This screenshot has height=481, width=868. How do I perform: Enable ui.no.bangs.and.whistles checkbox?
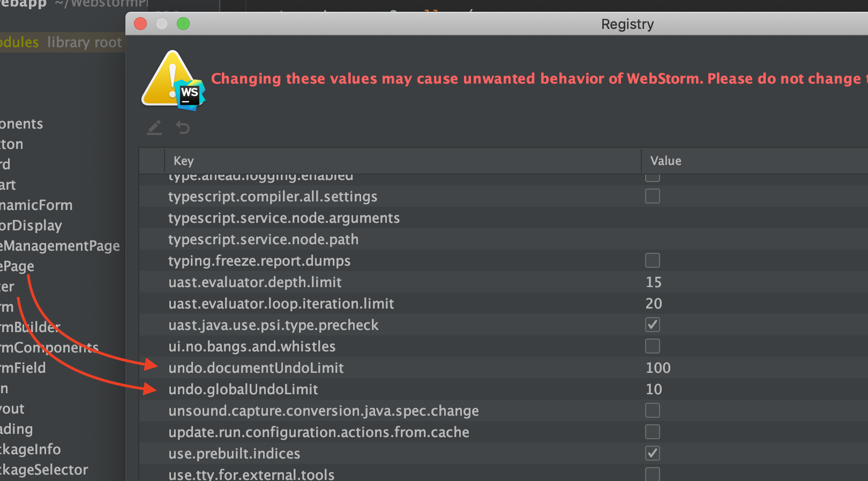[652, 347]
